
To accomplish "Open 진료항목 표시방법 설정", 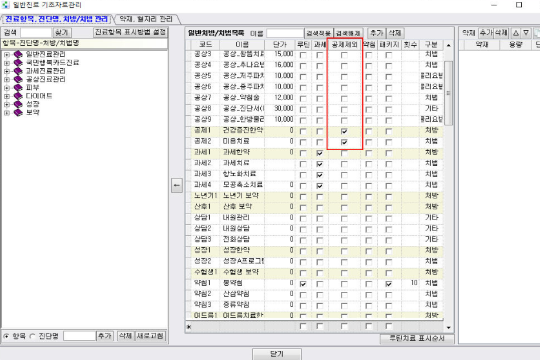I will [x=130, y=32].
